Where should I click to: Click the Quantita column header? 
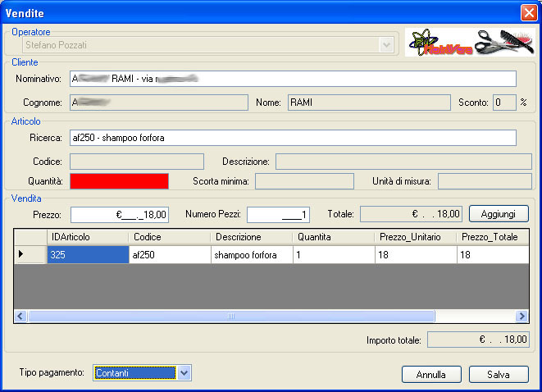pyautogui.click(x=334, y=237)
